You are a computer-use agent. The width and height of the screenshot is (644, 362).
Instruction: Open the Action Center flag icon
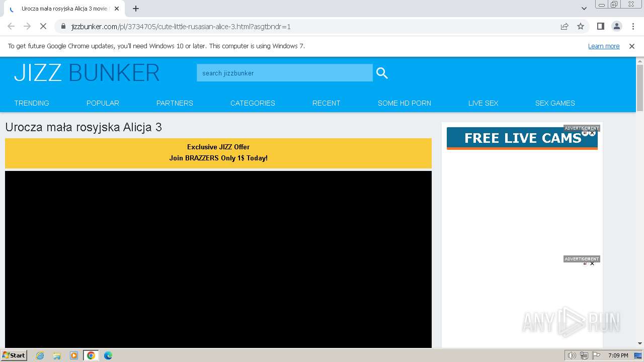coord(596,355)
